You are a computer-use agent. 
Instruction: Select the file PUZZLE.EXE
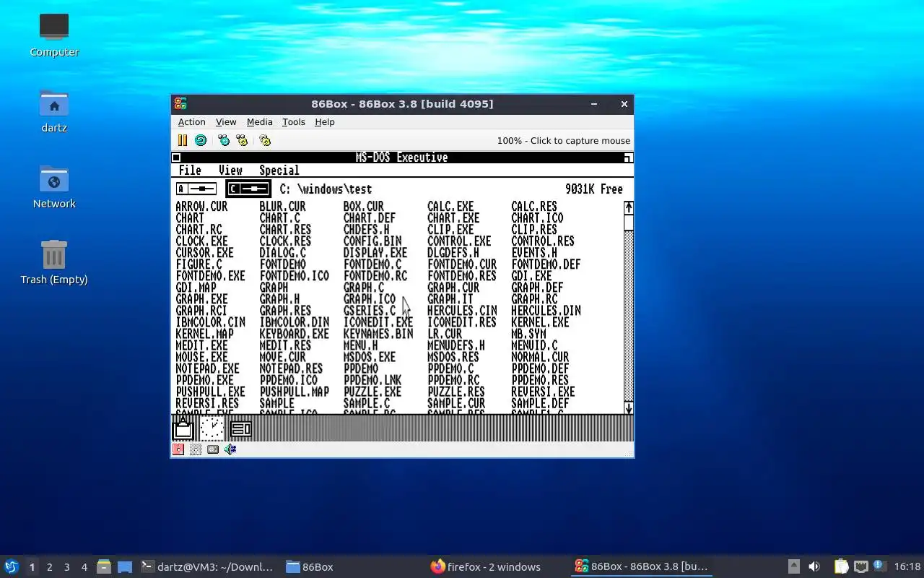372,392
